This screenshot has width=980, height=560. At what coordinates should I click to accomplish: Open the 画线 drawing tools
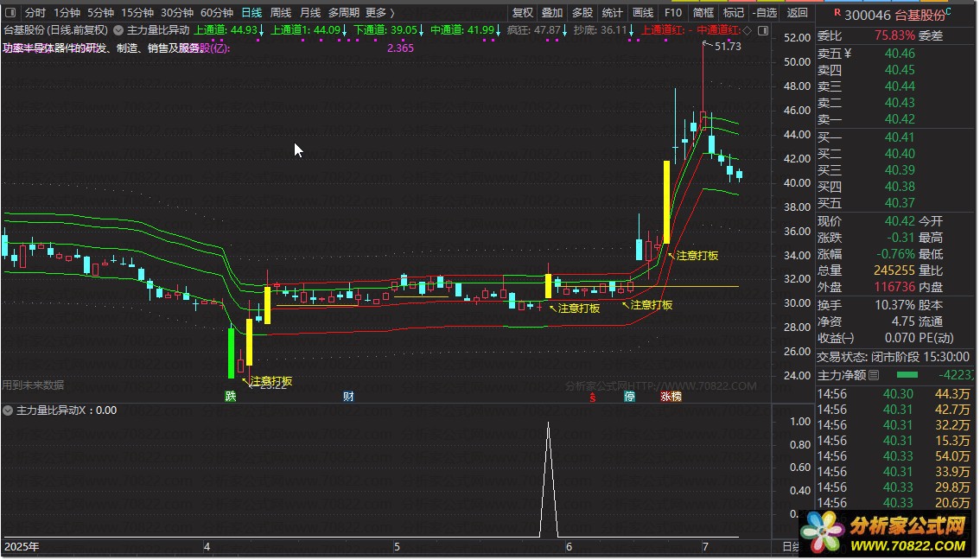(642, 12)
